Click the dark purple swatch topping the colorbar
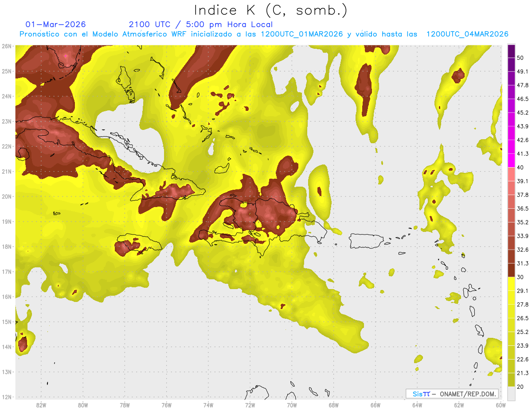 pos(511,51)
